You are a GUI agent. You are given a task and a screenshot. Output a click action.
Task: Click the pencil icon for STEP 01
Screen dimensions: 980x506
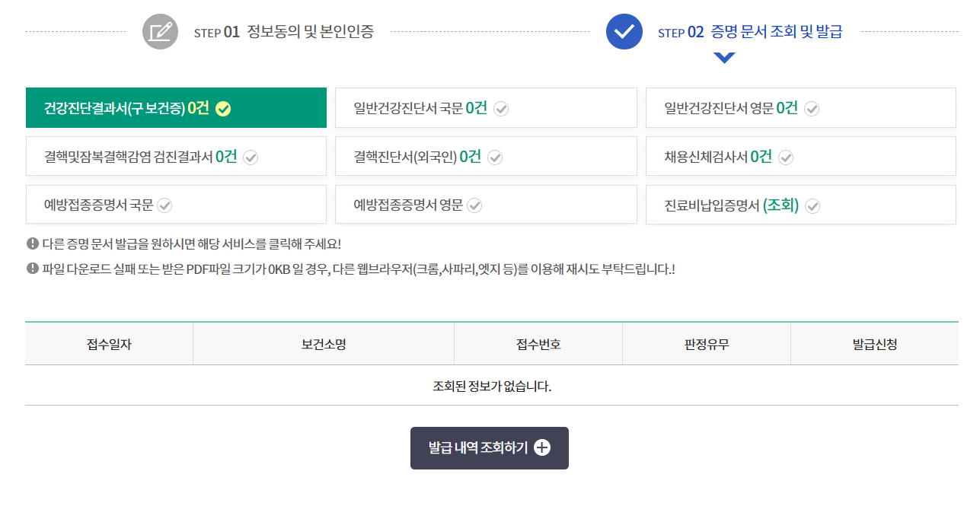(160, 31)
